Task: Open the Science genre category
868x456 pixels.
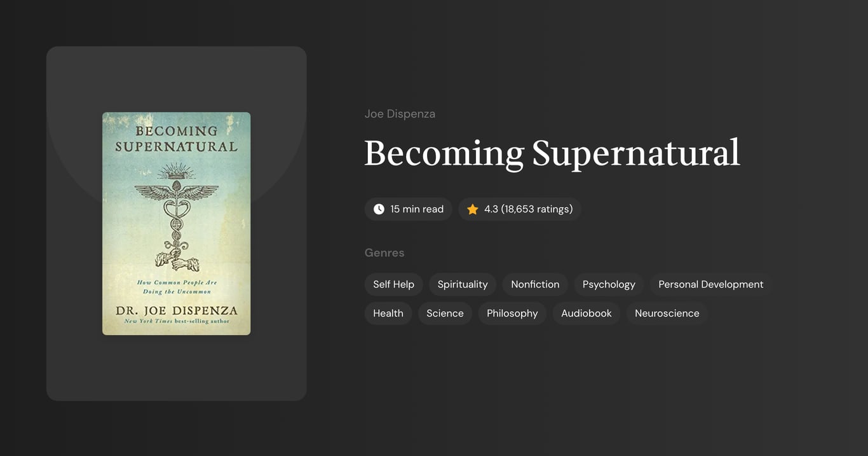Action: (x=445, y=313)
